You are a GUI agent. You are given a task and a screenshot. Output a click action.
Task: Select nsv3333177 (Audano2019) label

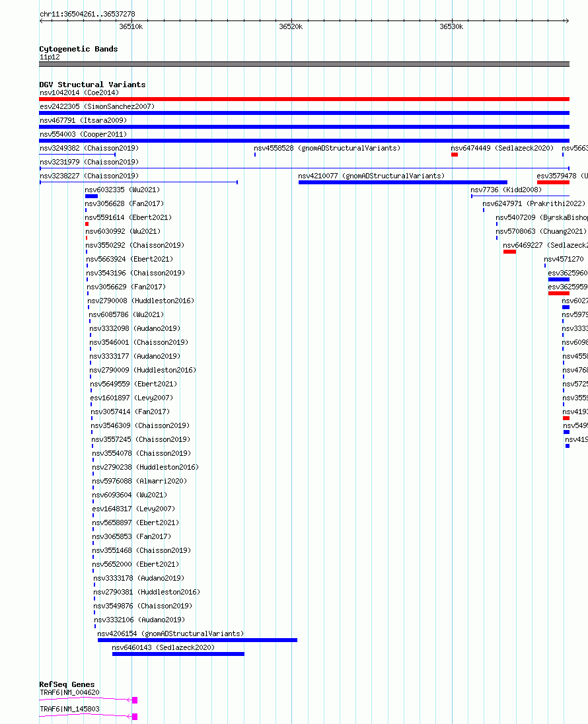[135, 355]
